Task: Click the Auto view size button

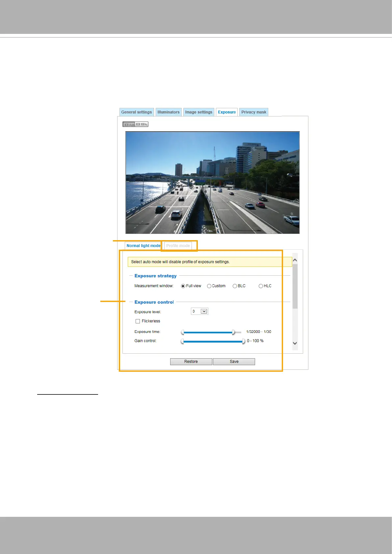Action: (x=129, y=124)
